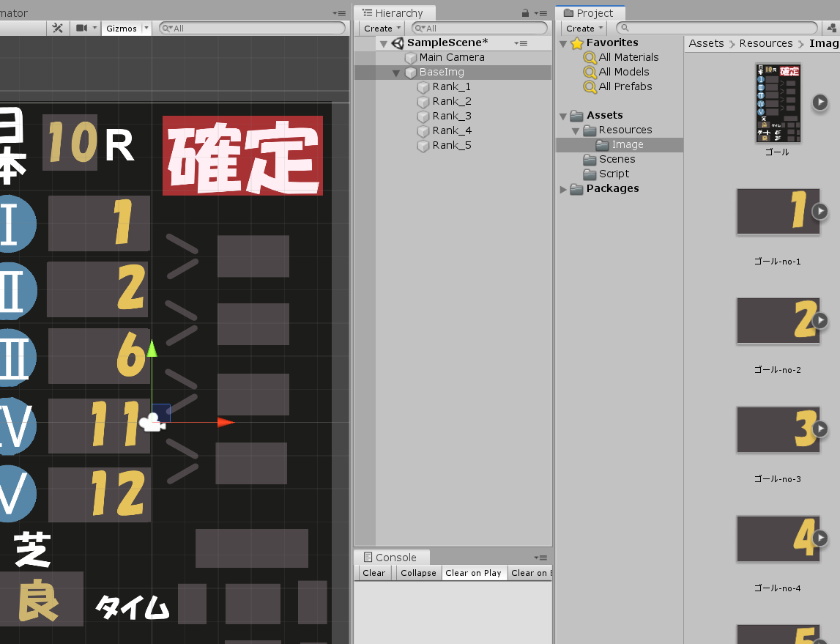
Task: Click the scene camera settings icon
Action: [x=81, y=29]
